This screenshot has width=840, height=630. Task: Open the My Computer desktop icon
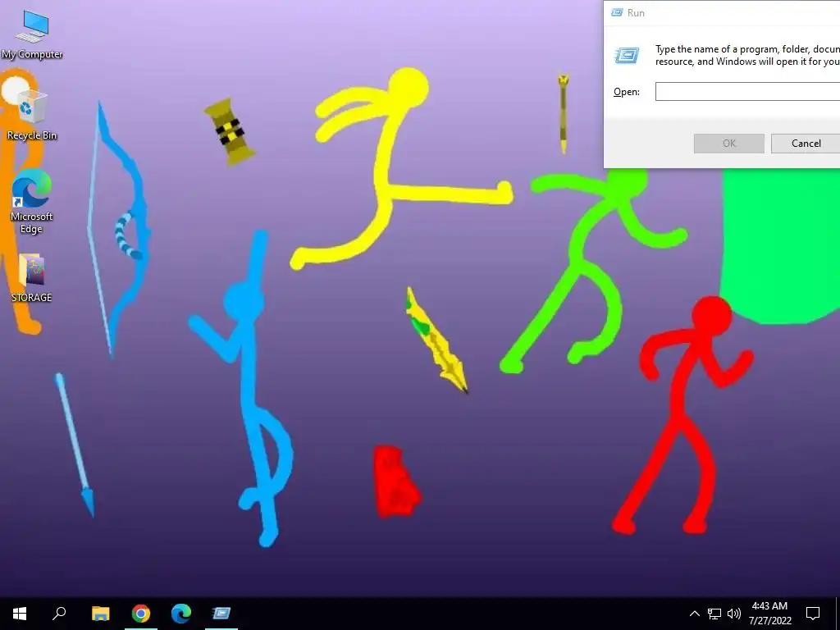[32, 35]
